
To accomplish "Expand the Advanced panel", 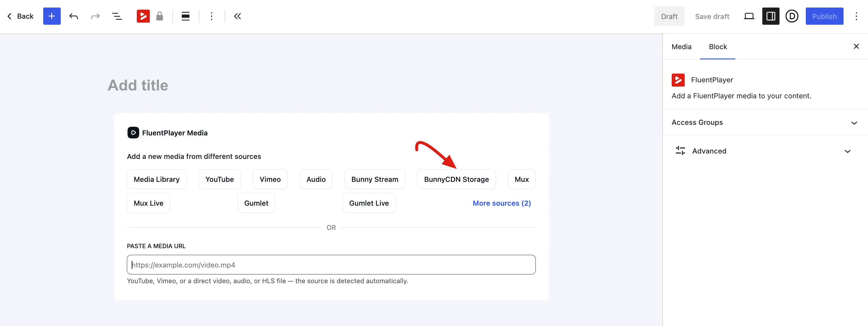I will point(765,151).
